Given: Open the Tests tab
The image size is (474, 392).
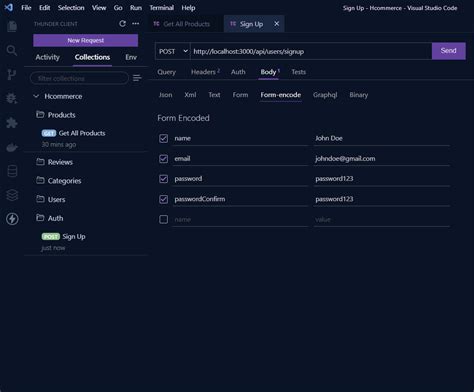Looking at the screenshot, I should click(298, 72).
